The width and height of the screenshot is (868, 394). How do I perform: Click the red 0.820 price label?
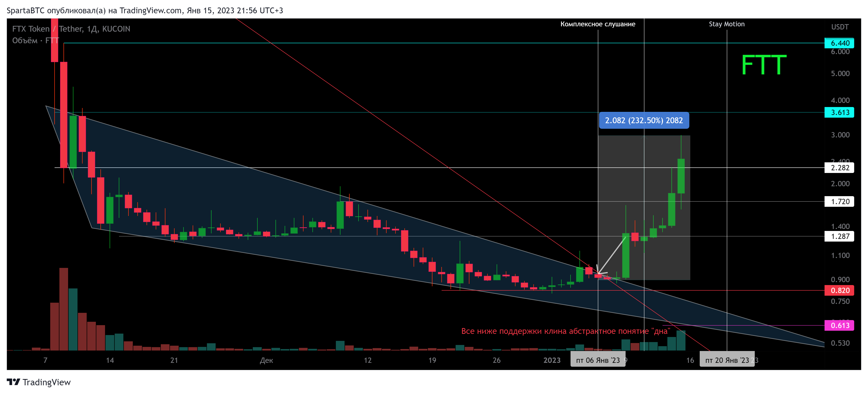[x=839, y=290]
